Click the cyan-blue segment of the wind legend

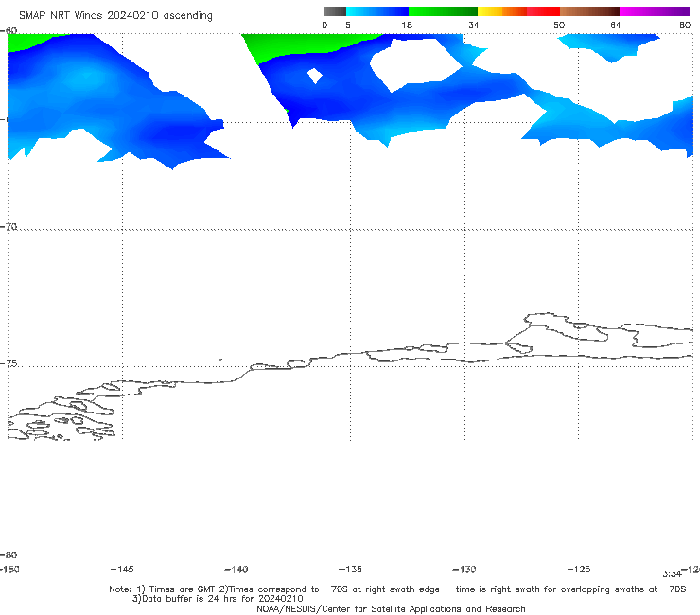coord(377,11)
